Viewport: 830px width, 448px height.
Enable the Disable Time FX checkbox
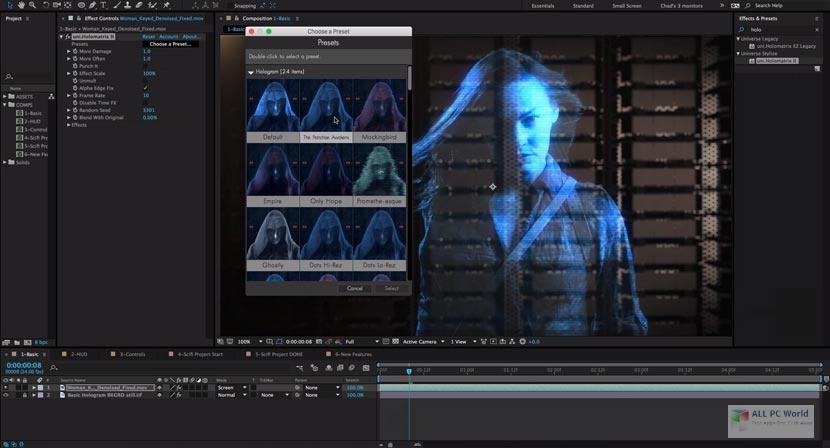[146, 103]
